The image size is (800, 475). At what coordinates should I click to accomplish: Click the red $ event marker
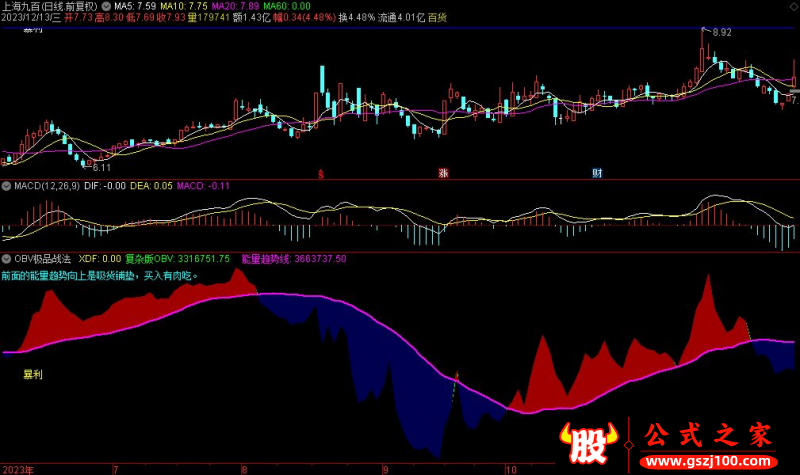coord(320,173)
